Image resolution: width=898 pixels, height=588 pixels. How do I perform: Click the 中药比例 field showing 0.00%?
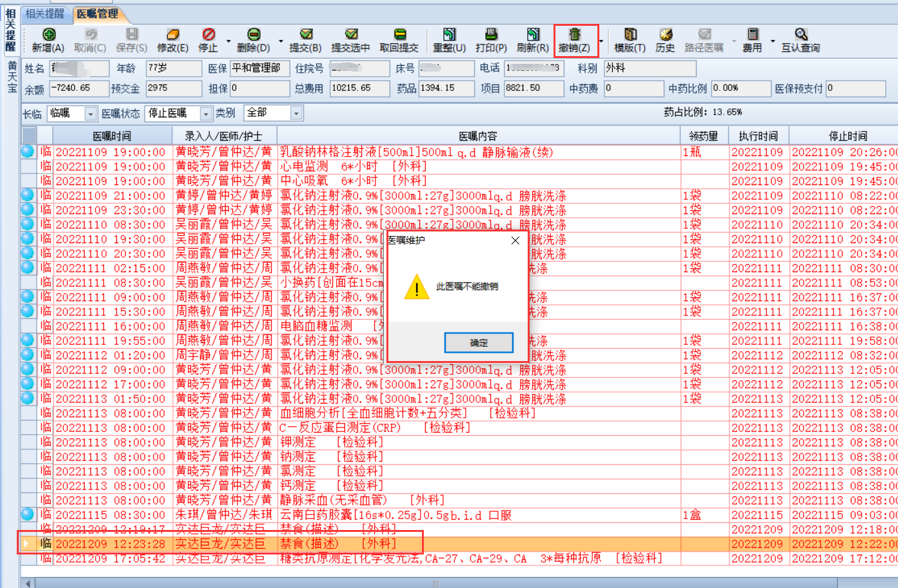coord(741,88)
